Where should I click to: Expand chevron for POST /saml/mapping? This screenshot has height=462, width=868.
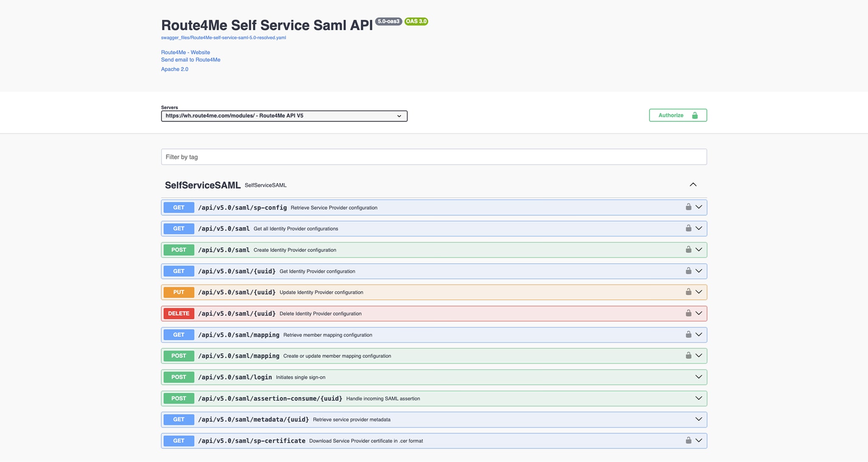pos(699,355)
